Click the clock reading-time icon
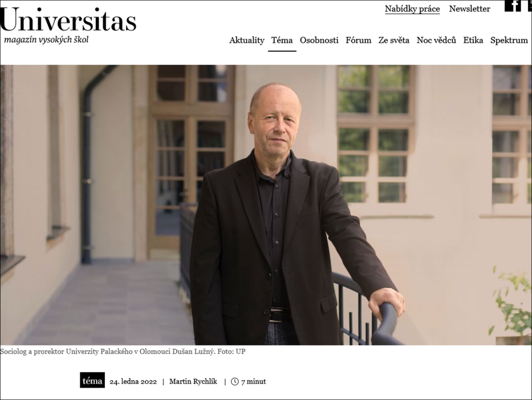 pos(235,382)
